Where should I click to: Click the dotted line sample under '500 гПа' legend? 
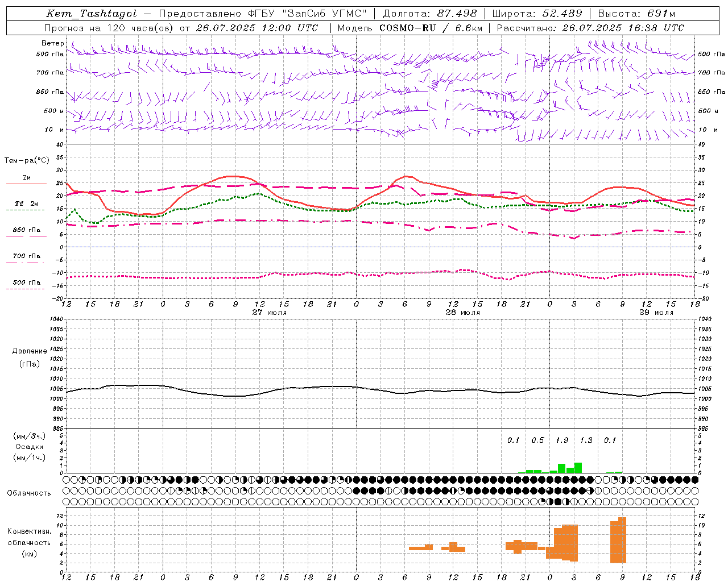click(25, 289)
